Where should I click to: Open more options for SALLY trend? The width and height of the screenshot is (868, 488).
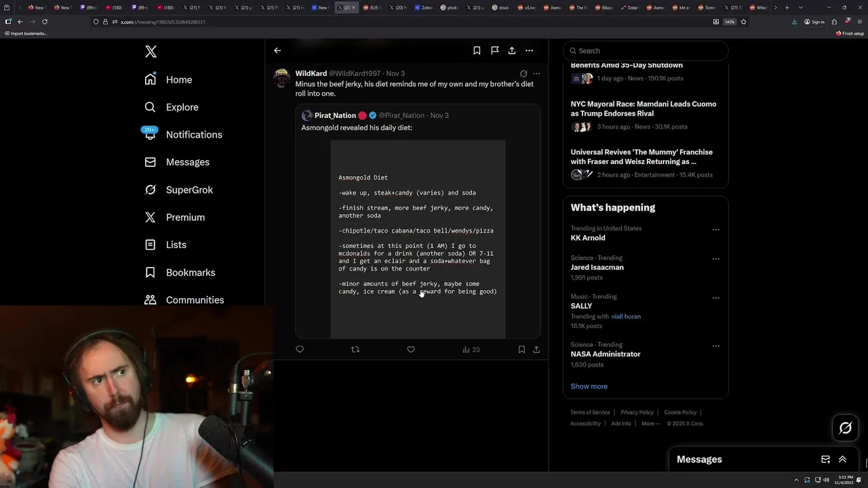(x=715, y=298)
